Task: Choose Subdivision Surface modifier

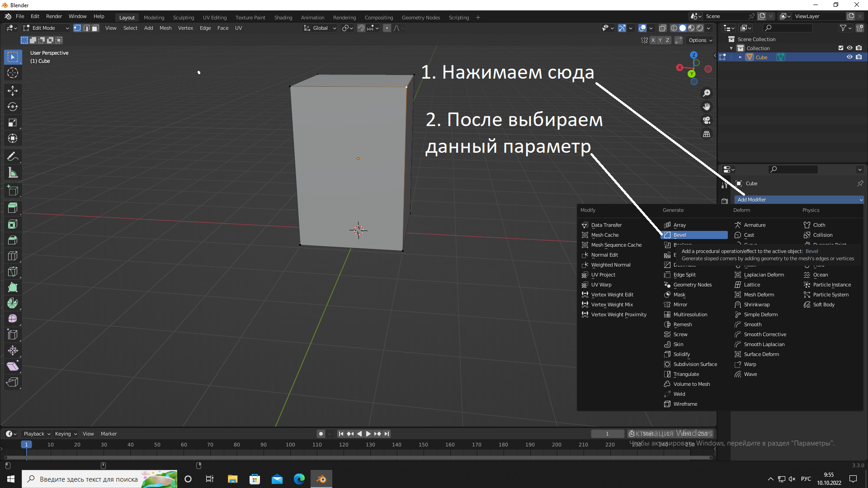Action: pos(694,364)
